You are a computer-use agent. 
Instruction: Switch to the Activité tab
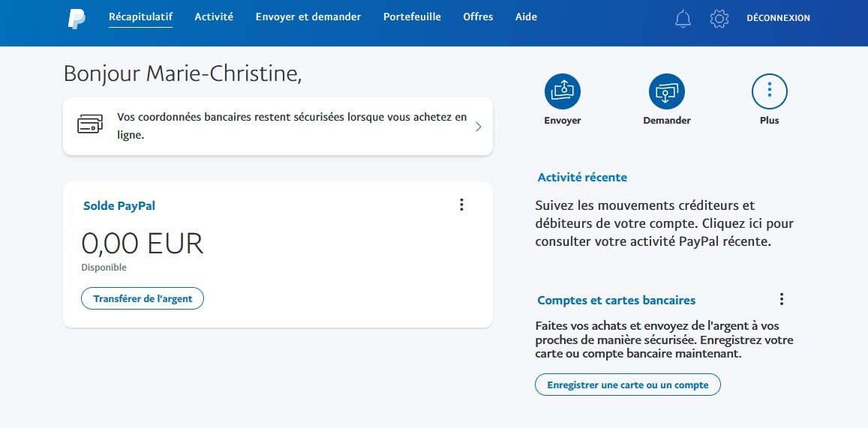tap(214, 16)
